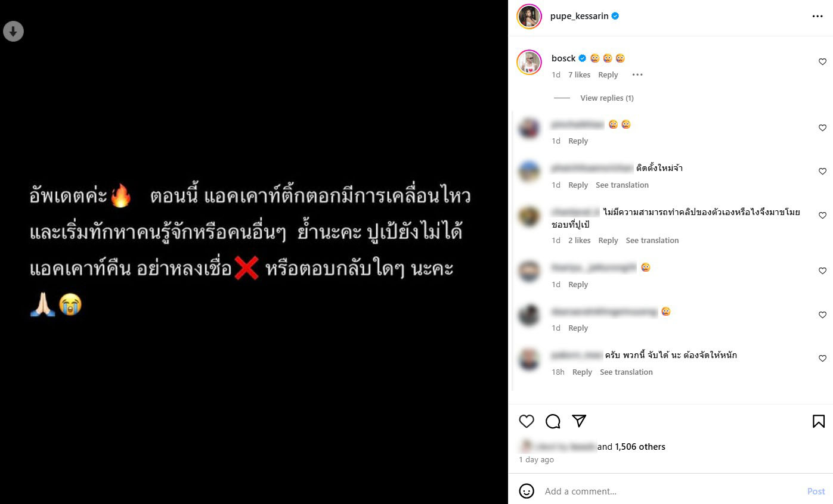Open the bosck avatar thumbnail
The height and width of the screenshot is (504, 833).
point(529,62)
